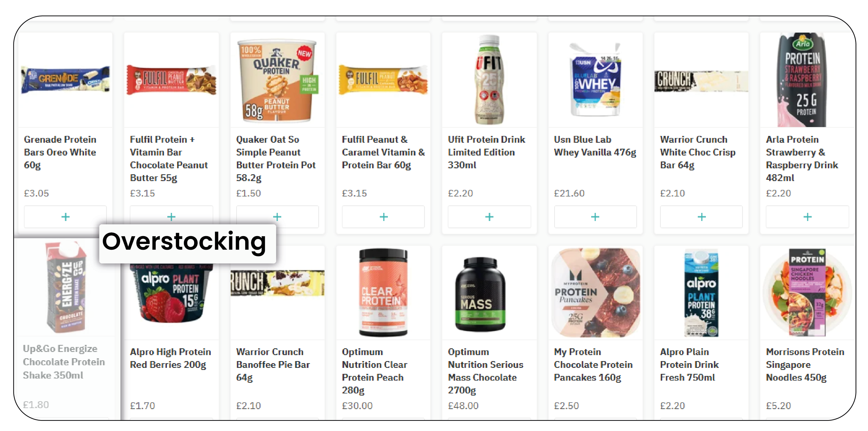Open Warrior Crunch Banoffee Pie Bar link

click(273, 364)
